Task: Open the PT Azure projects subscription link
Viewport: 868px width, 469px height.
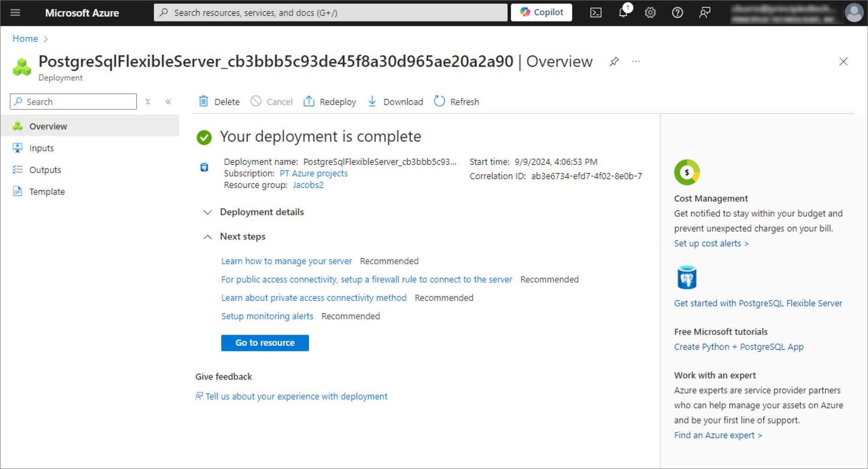Action: (314, 173)
